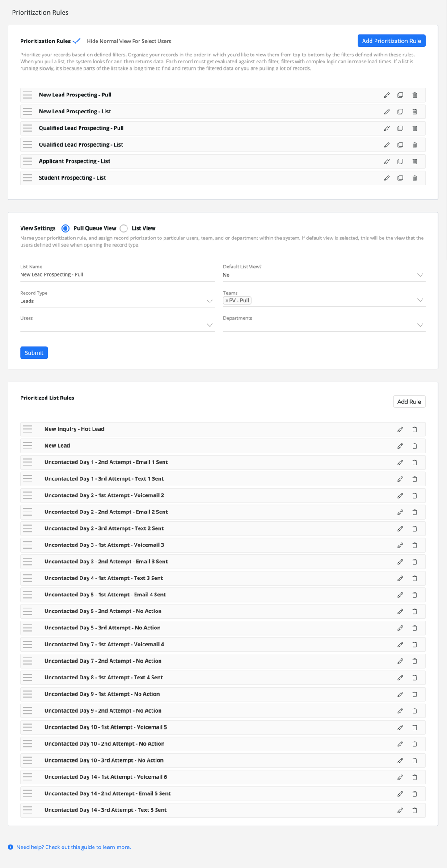
Task: Duplicate the Qualified Lead Prospecting - Pull rule
Action: tap(401, 128)
